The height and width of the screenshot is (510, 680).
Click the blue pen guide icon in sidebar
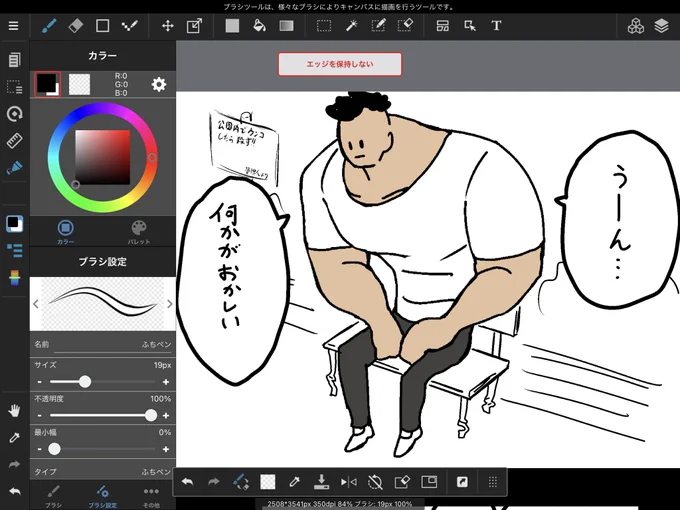(14, 167)
